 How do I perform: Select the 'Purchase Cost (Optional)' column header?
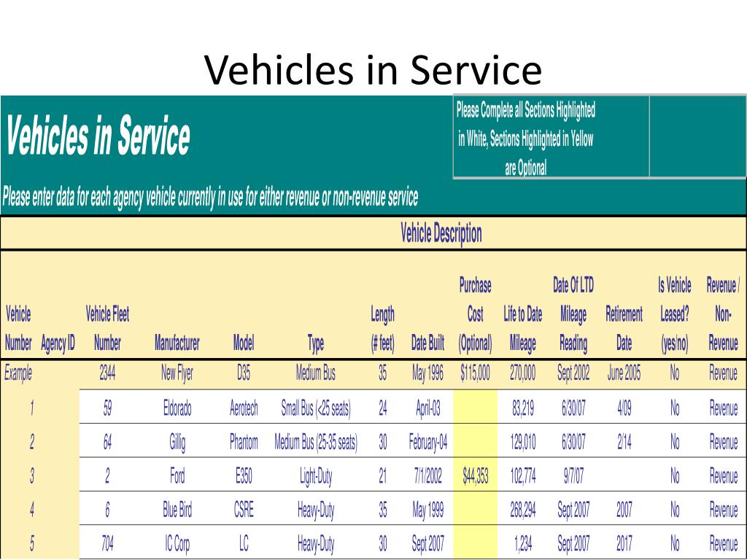(x=475, y=314)
